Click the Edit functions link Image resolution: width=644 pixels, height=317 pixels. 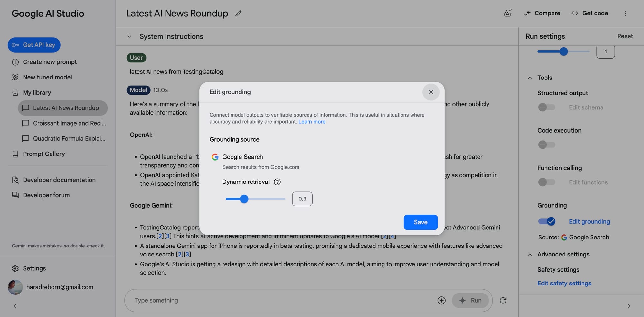point(588,182)
